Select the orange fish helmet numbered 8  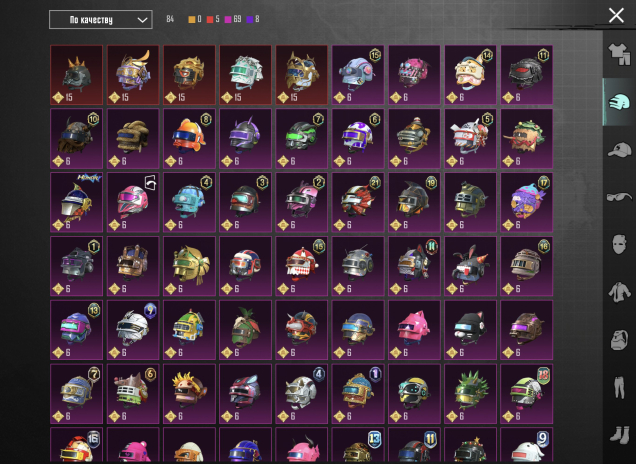pos(189,139)
